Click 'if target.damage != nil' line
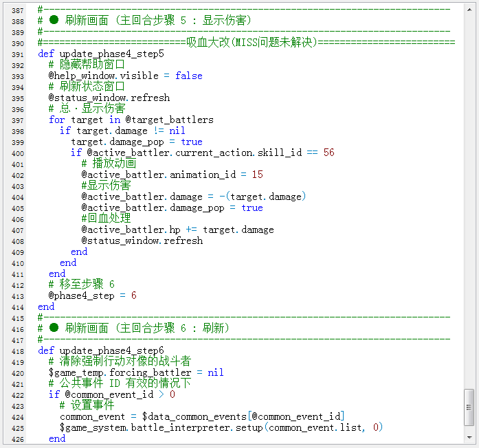Image resolution: width=479 pixels, height=448 pixels. 122,131
